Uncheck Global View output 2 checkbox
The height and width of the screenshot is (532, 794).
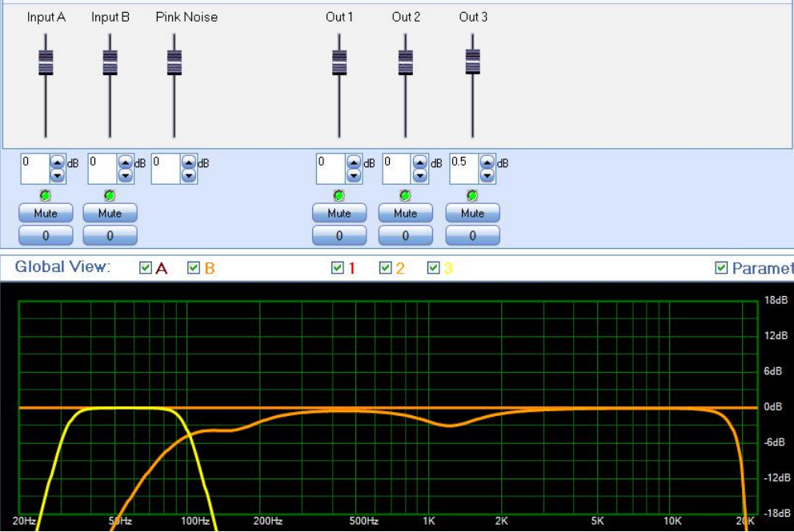pyautogui.click(x=385, y=268)
